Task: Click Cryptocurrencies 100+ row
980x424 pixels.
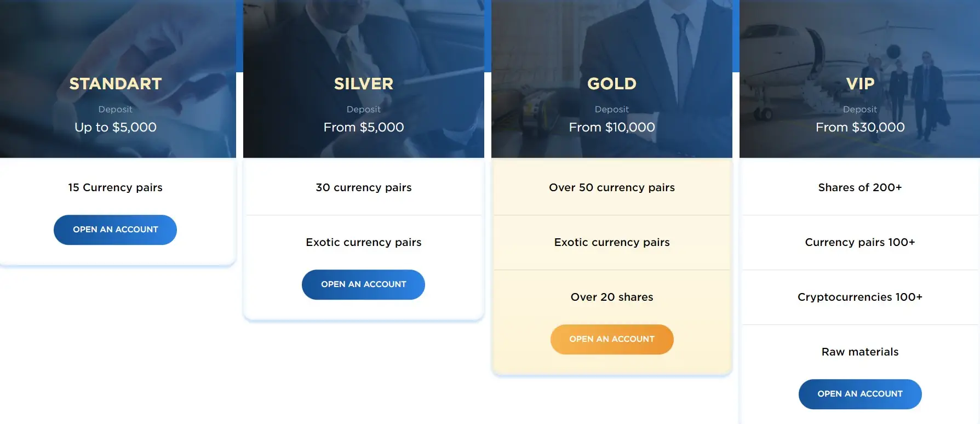Action: [x=860, y=297]
